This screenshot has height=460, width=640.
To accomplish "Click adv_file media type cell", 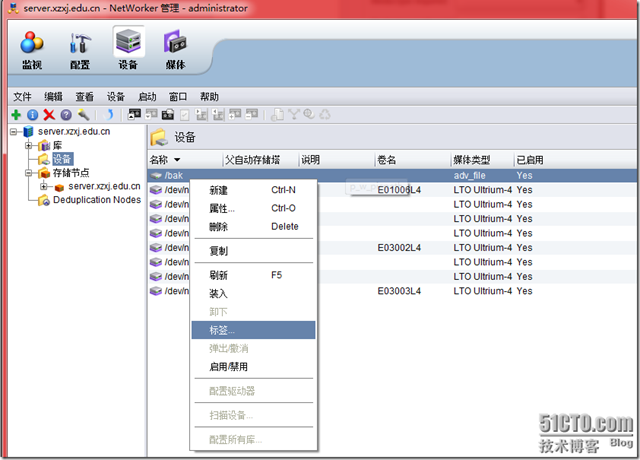I will [469, 176].
